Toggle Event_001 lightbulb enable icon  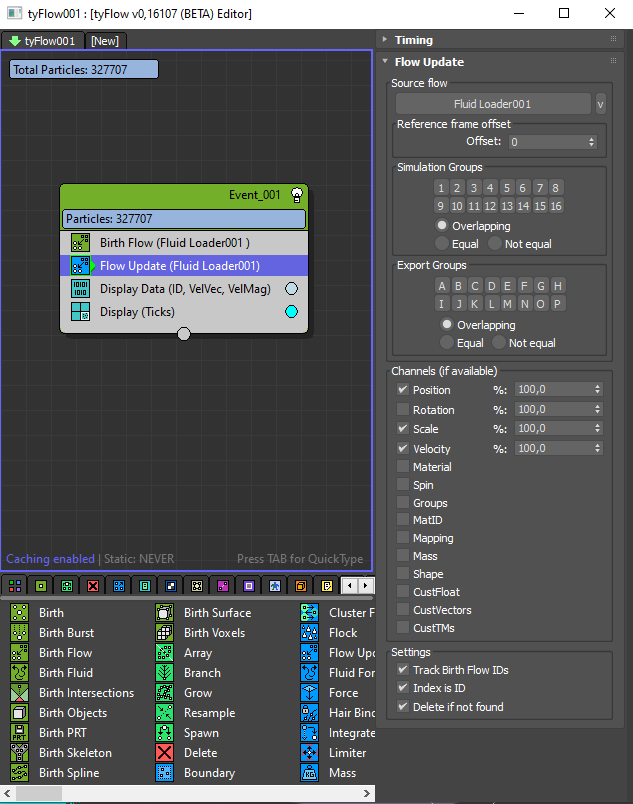(297, 195)
